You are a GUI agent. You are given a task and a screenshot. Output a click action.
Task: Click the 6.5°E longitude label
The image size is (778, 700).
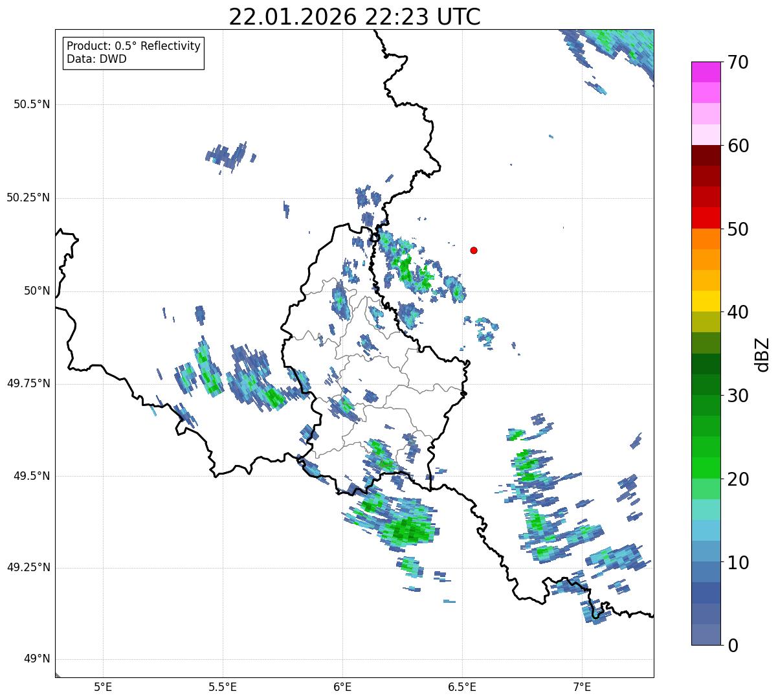462,686
